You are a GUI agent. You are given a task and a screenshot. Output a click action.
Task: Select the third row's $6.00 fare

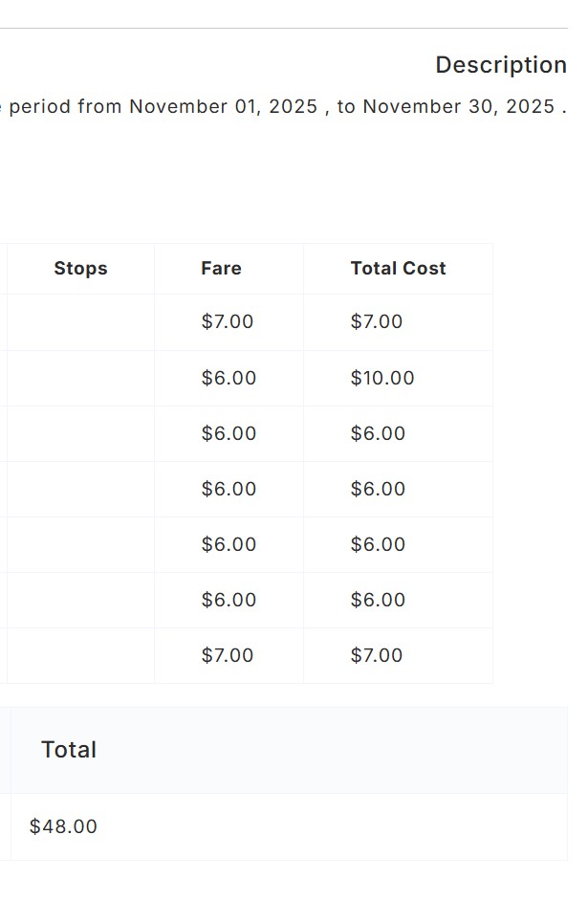click(229, 433)
